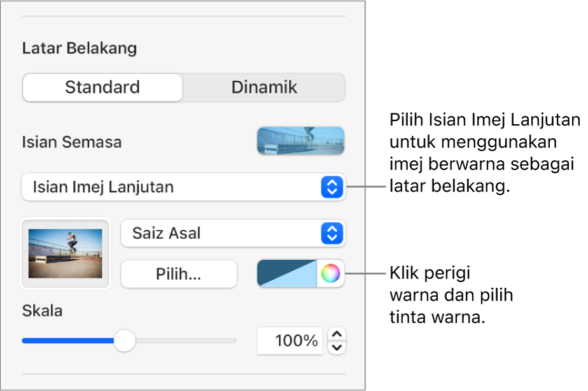Click the Skala label
The height and width of the screenshot is (391, 588).
(42, 311)
